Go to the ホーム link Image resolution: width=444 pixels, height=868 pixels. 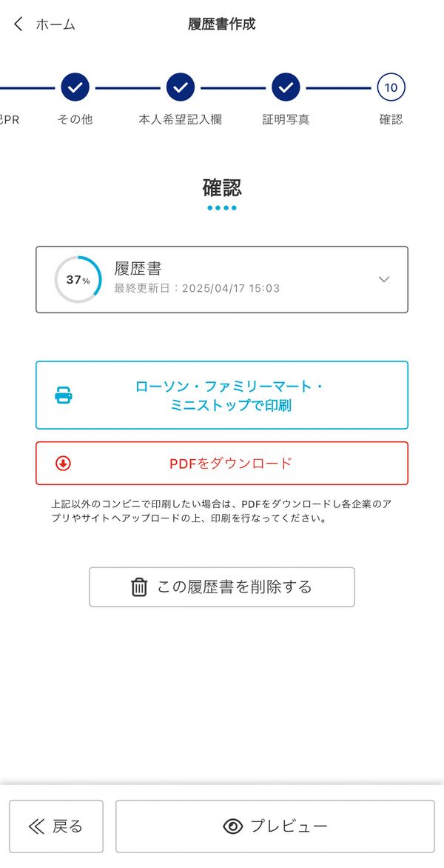55,24
